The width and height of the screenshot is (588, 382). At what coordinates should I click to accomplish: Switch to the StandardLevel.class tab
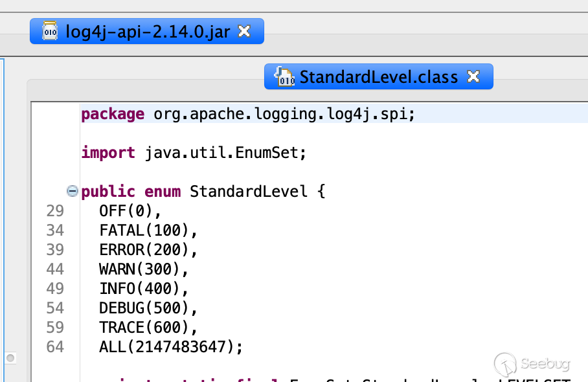pos(378,76)
